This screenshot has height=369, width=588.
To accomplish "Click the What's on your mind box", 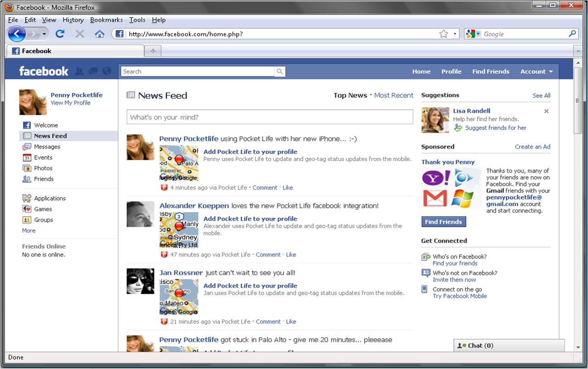I will tap(270, 117).
